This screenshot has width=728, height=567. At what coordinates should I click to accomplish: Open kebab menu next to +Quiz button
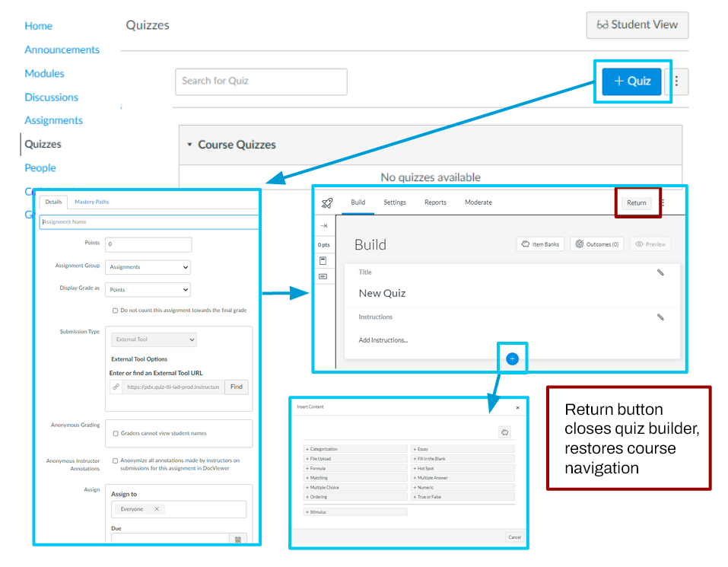point(676,81)
